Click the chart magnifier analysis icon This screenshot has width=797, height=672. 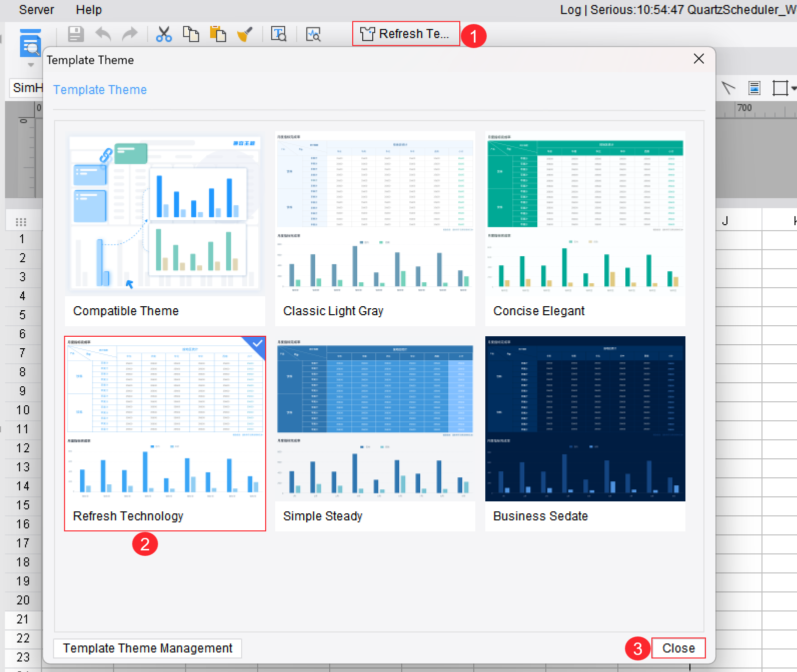(x=313, y=34)
